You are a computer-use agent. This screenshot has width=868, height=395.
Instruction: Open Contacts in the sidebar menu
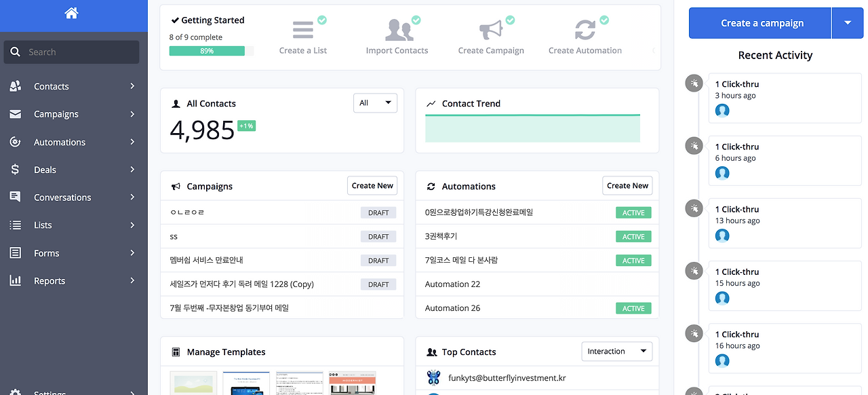52,86
